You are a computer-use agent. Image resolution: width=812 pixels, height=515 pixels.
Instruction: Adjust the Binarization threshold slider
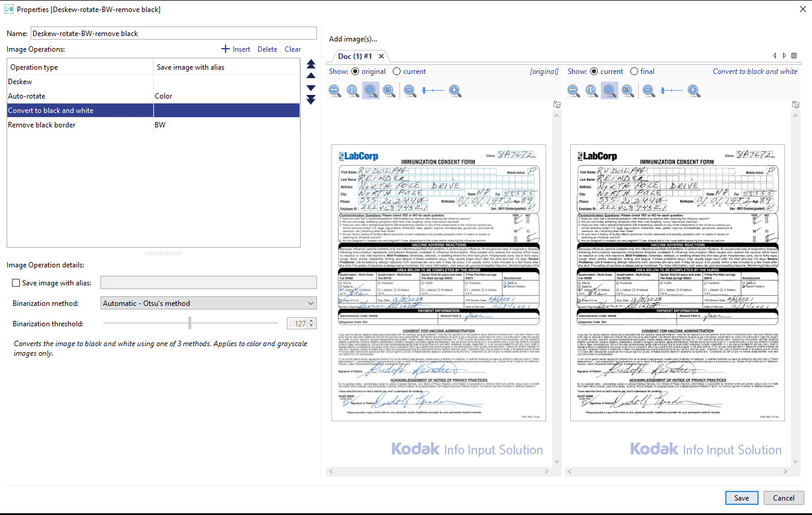190,323
